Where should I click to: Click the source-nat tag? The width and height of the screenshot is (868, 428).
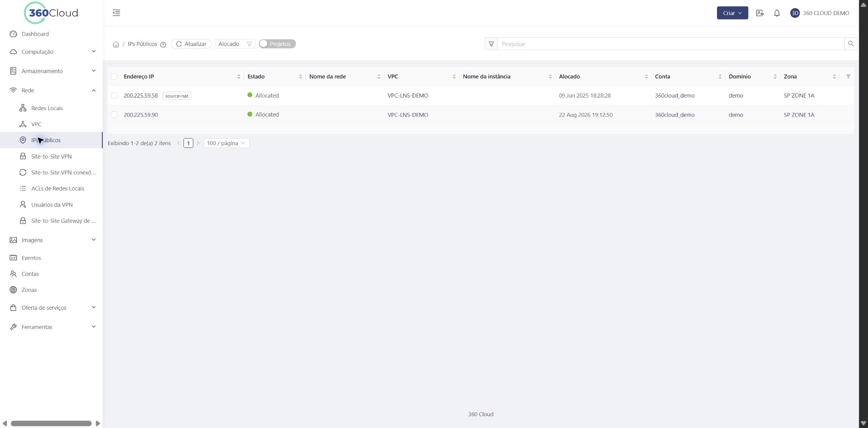pyautogui.click(x=177, y=96)
